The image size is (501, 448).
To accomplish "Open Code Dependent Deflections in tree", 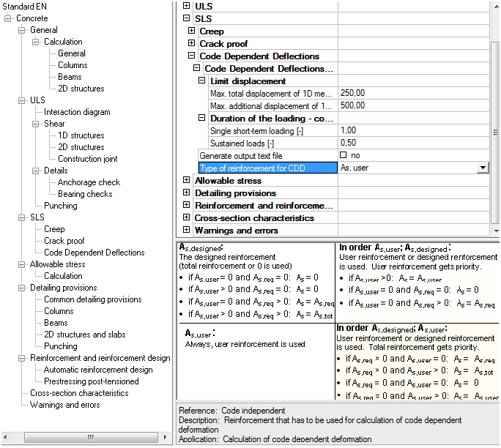I will 94,253.
